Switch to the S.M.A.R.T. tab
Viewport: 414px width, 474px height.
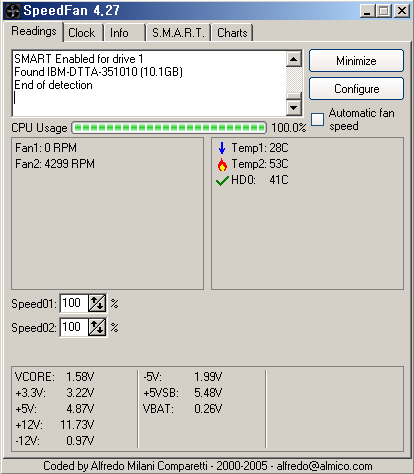(178, 33)
